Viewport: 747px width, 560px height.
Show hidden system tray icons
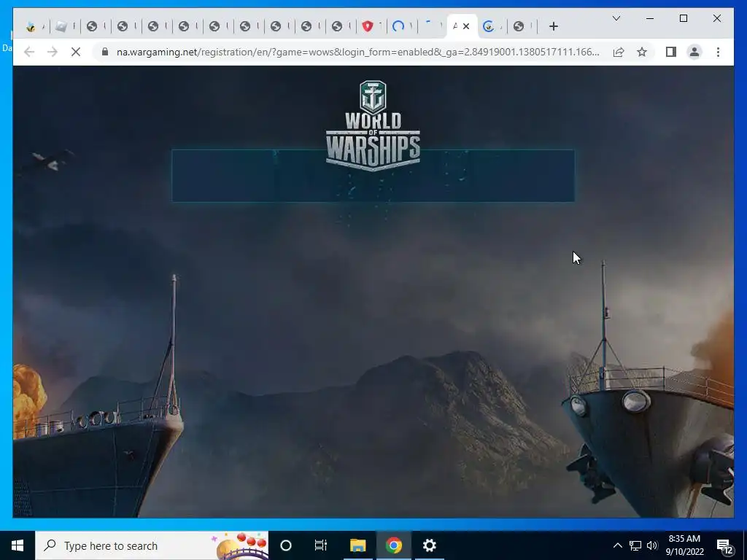[x=617, y=545]
